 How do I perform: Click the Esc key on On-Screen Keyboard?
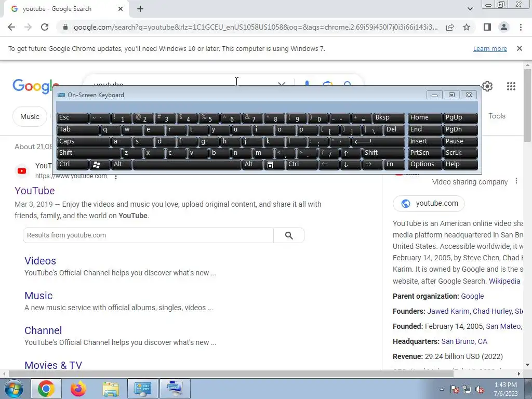tap(72, 118)
